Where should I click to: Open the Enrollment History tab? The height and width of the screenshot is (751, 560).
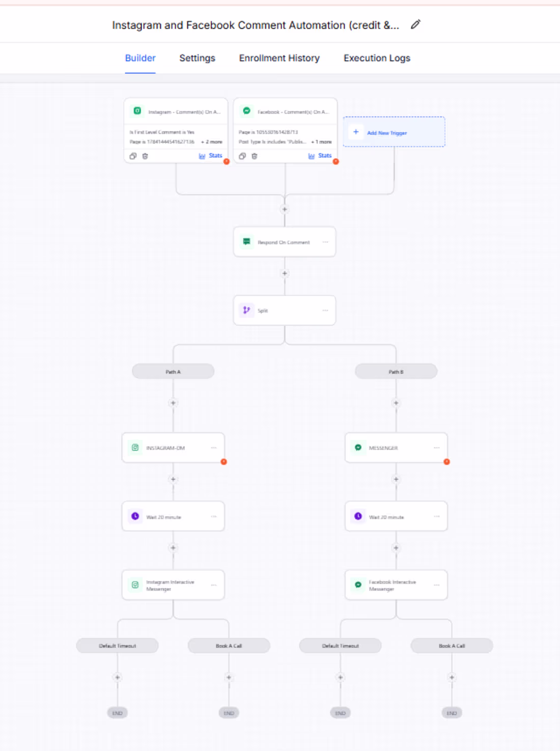(279, 58)
